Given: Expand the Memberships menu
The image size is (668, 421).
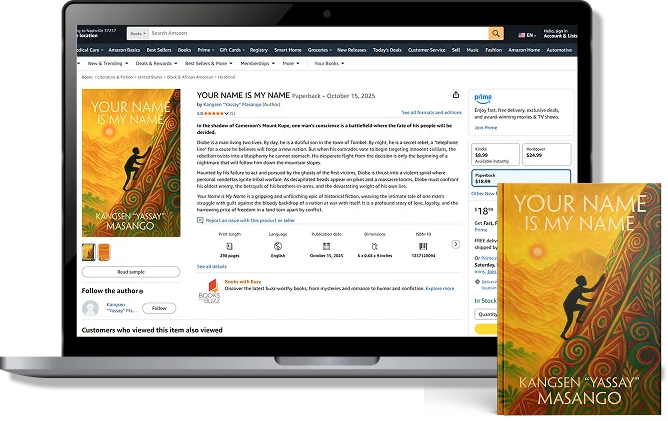Looking at the screenshot, I should [x=257, y=63].
